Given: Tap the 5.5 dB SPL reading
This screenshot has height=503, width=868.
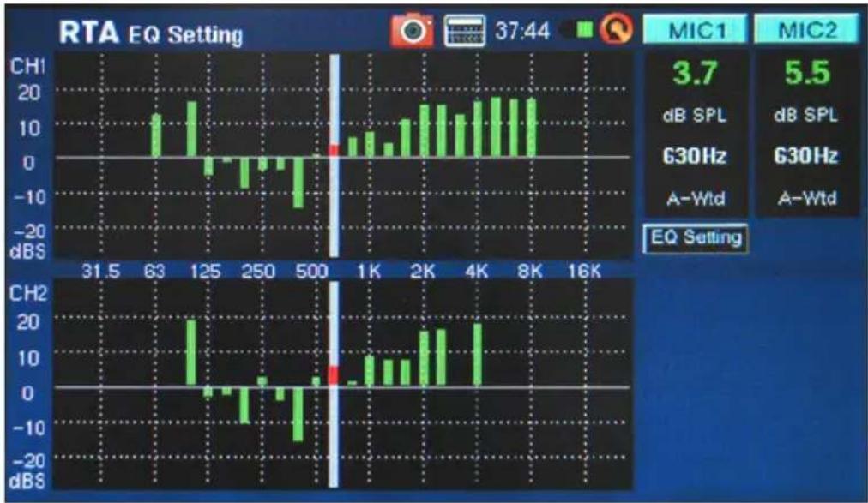Looking at the screenshot, I should (807, 73).
